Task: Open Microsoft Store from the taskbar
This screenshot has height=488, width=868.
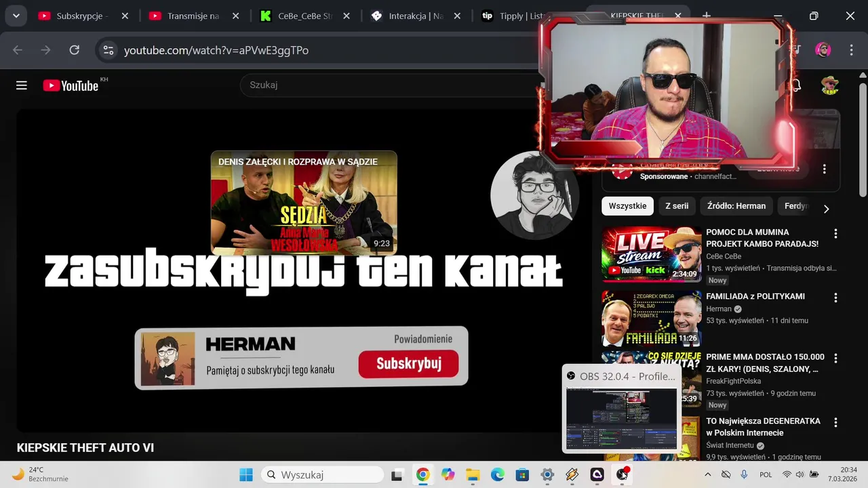Action: coord(522,474)
